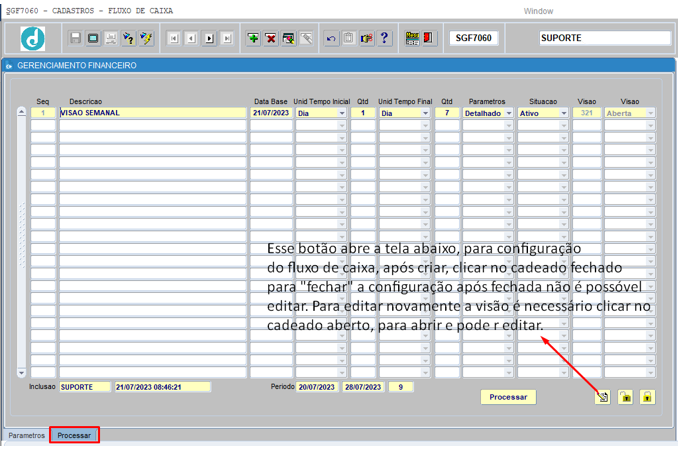Click the Execute Query lightning icon

[x=146, y=38]
